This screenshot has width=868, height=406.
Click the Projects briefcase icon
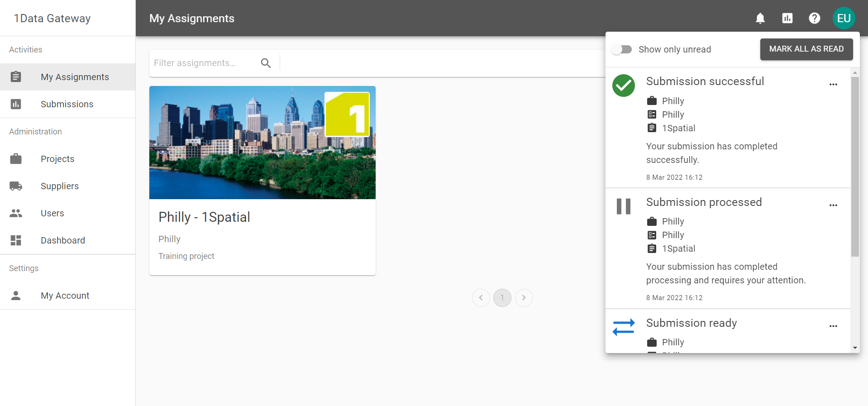(16, 159)
